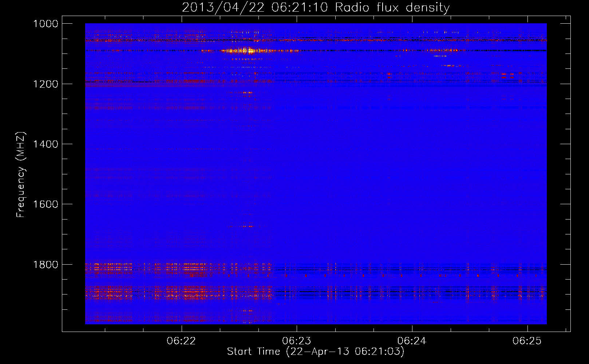Select the 1000 frequency axis label
This screenshot has height=364, width=589.
(x=46, y=24)
